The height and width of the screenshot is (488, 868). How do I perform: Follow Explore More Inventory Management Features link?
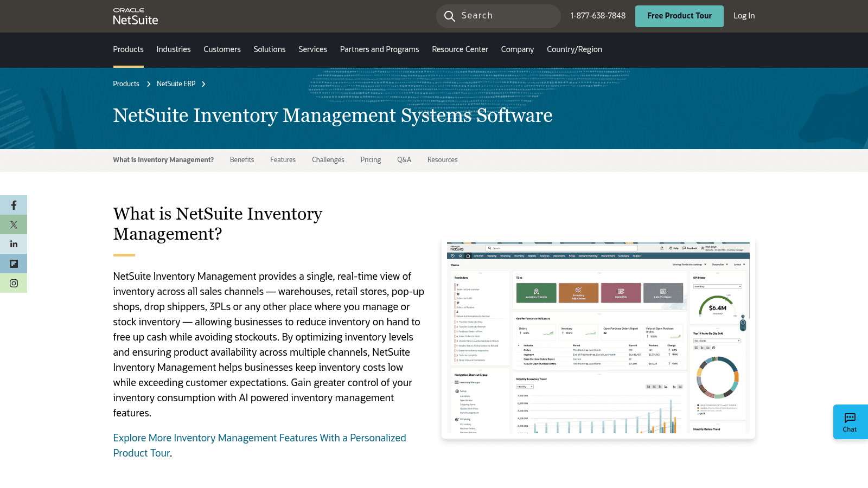(259, 445)
